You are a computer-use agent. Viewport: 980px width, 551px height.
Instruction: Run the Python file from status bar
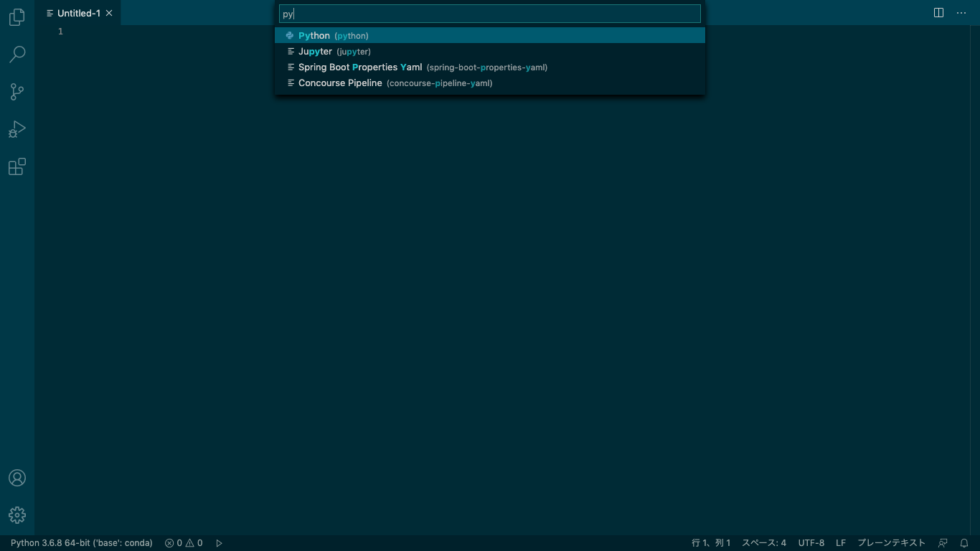click(220, 543)
